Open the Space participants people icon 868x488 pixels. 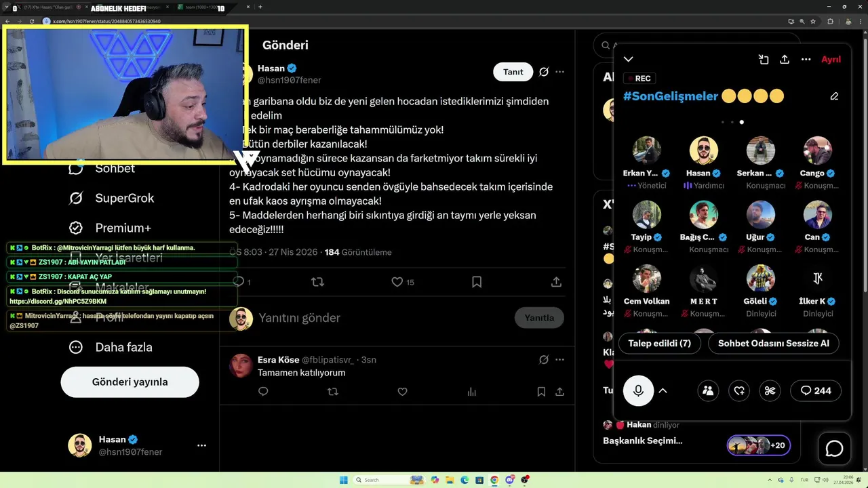tap(708, 390)
